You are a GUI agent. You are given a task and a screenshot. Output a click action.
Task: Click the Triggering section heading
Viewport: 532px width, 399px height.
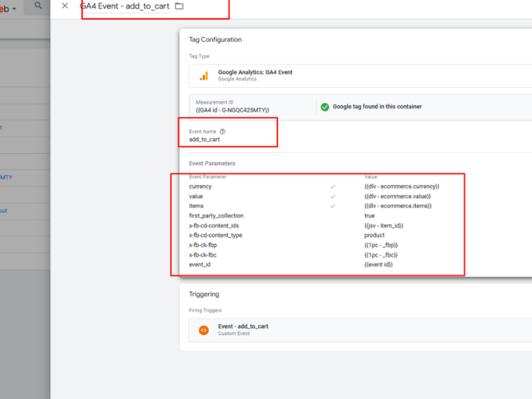click(204, 294)
